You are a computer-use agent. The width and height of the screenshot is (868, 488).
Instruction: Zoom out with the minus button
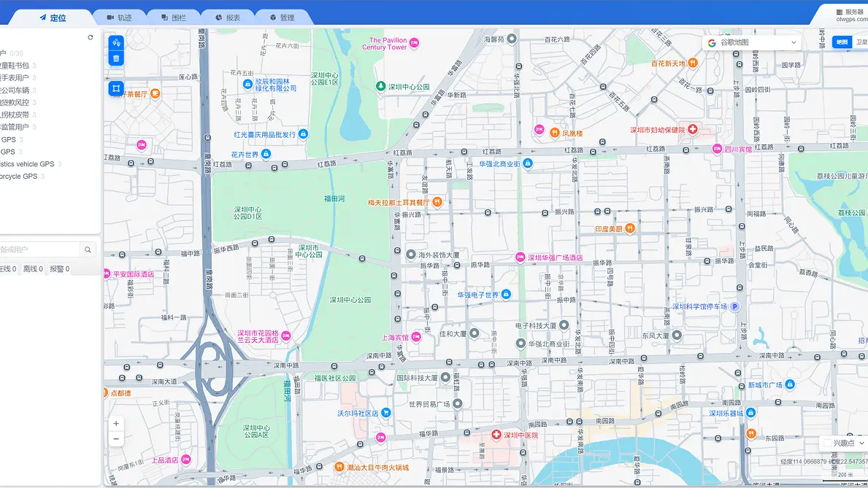[115, 438]
